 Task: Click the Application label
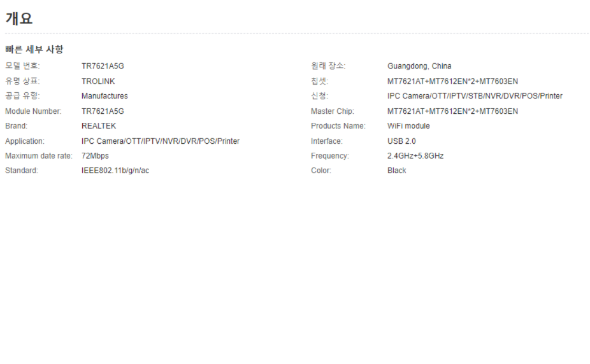(25, 142)
